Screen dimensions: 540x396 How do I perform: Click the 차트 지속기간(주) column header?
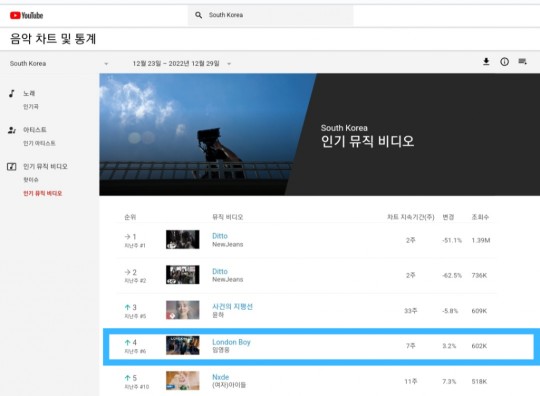click(x=411, y=217)
